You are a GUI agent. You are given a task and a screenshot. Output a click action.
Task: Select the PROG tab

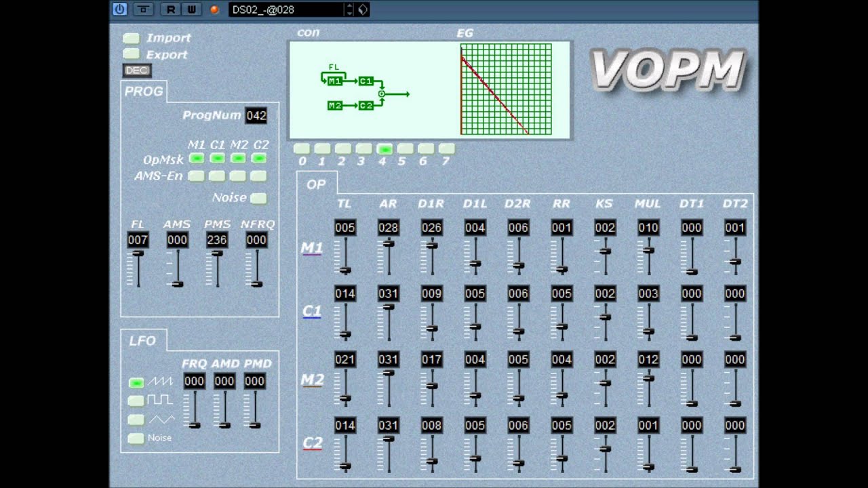point(144,91)
